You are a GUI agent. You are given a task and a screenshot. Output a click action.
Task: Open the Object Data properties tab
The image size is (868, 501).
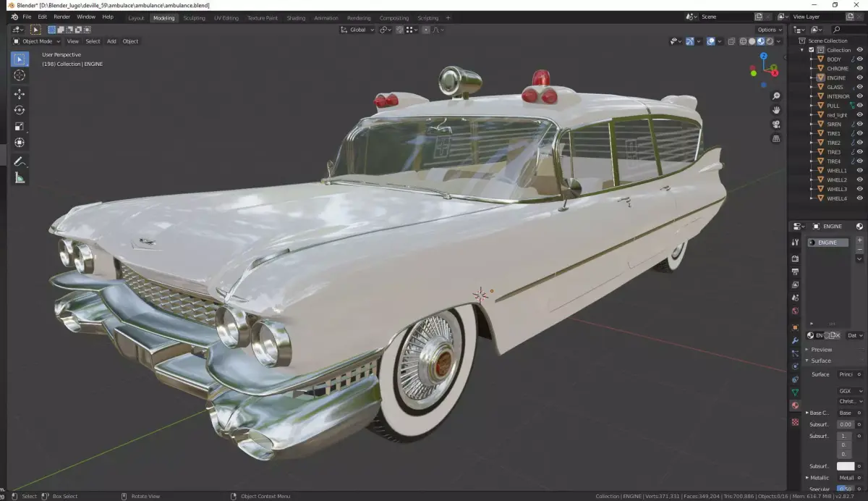pyautogui.click(x=795, y=392)
